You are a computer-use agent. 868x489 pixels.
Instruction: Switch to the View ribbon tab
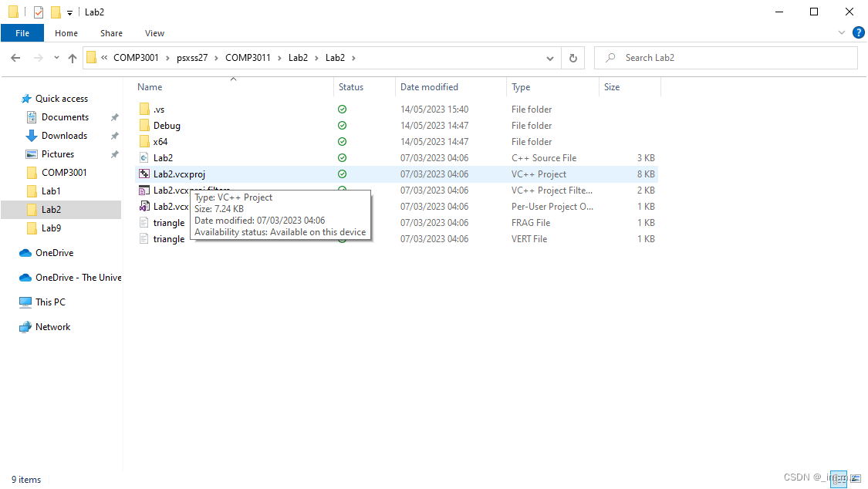click(x=154, y=33)
